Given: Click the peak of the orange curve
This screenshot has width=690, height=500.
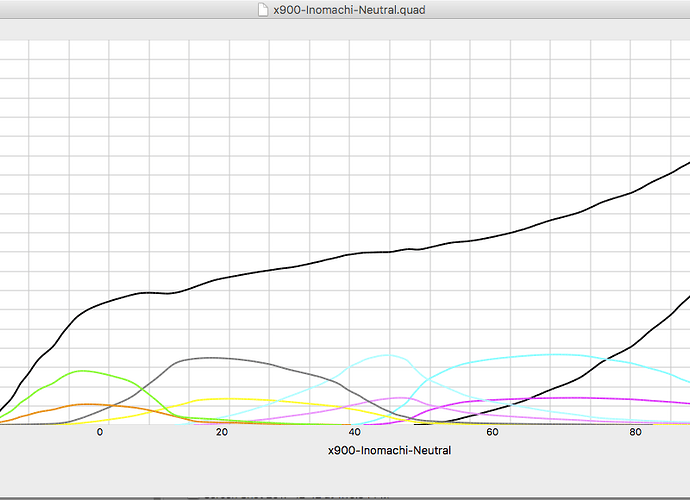Looking at the screenshot, I should coord(90,404).
